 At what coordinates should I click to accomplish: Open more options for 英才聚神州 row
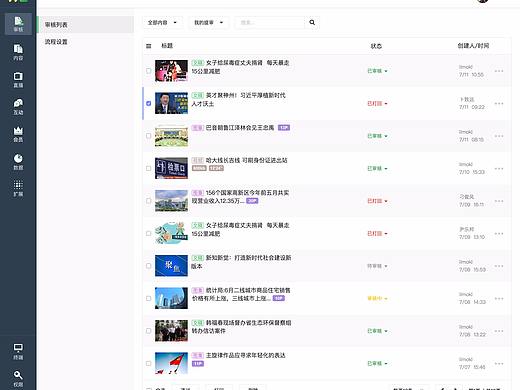tap(499, 103)
